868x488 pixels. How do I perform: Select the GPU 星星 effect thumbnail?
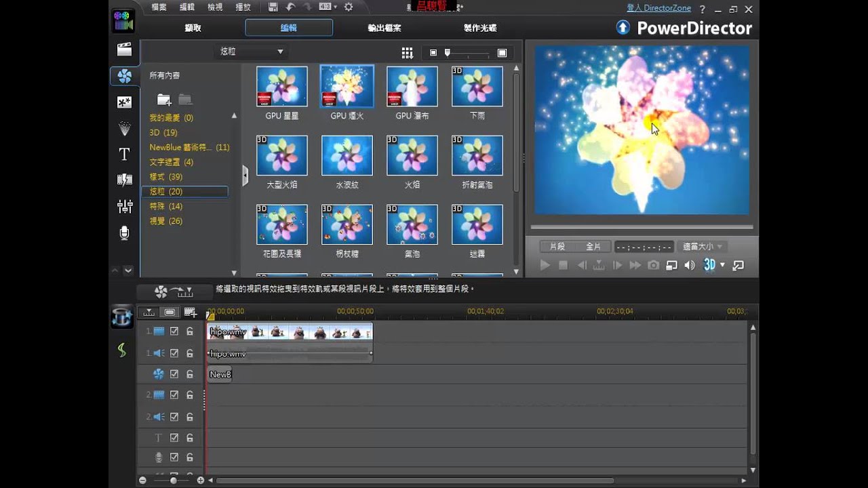281,86
